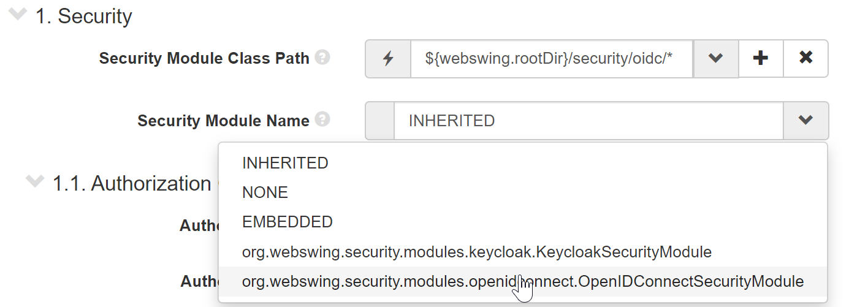
Task: Click the gray box left of INHERITED
Action: tap(380, 121)
